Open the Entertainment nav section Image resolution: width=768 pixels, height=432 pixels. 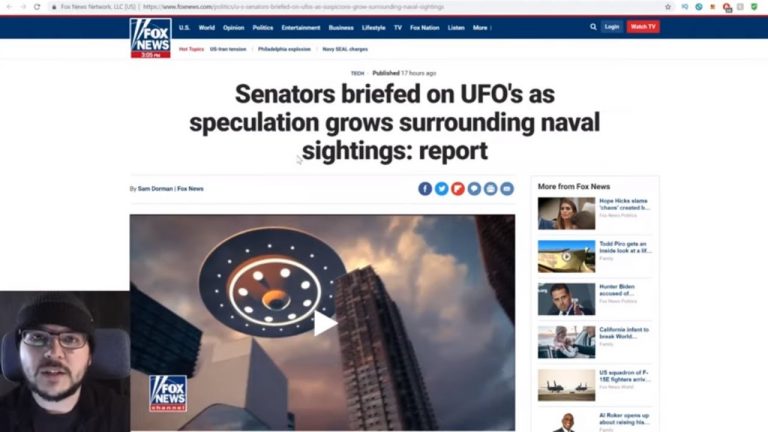point(301,28)
